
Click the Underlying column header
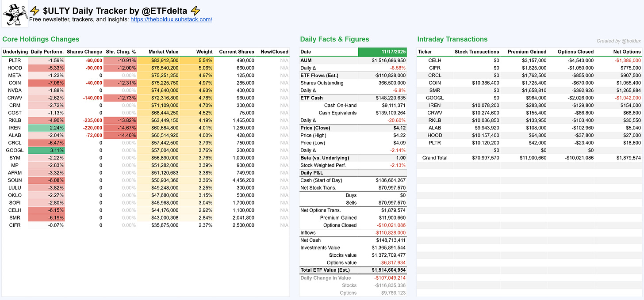[15, 52]
